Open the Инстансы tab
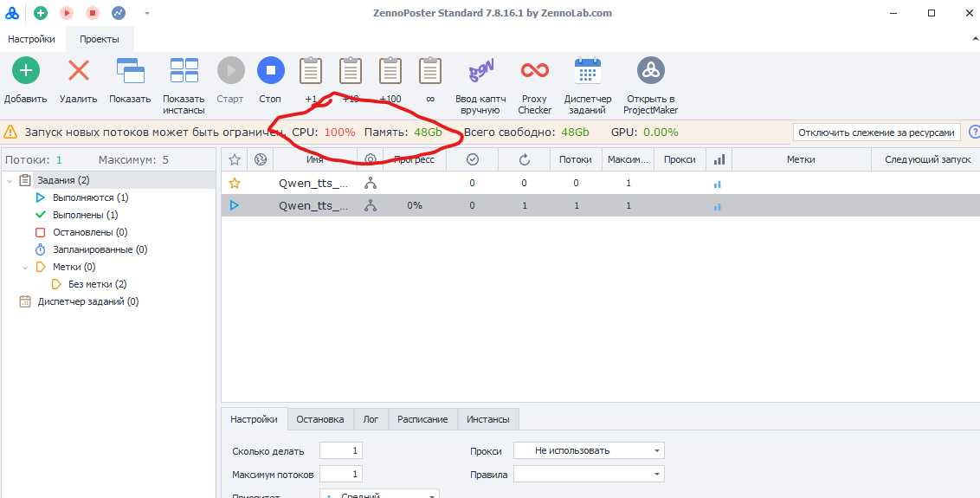 [488, 419]
